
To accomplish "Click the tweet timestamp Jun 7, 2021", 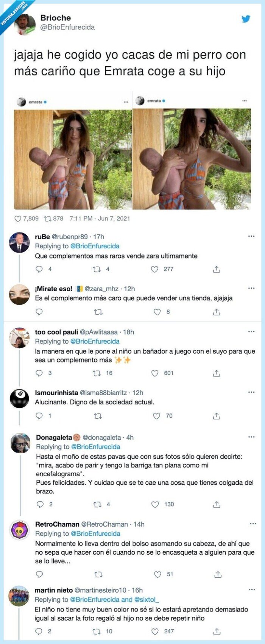I will [x=100, y=218].
